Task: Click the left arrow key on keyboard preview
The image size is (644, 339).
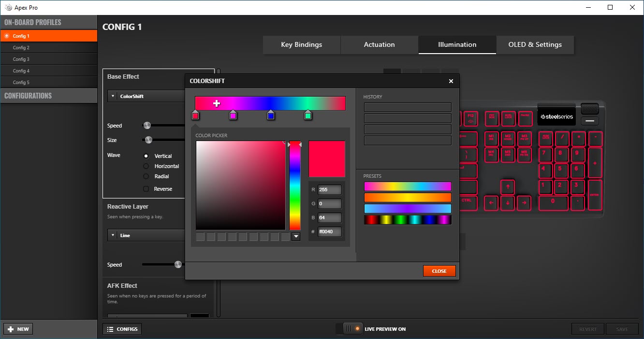Action: 491,203
